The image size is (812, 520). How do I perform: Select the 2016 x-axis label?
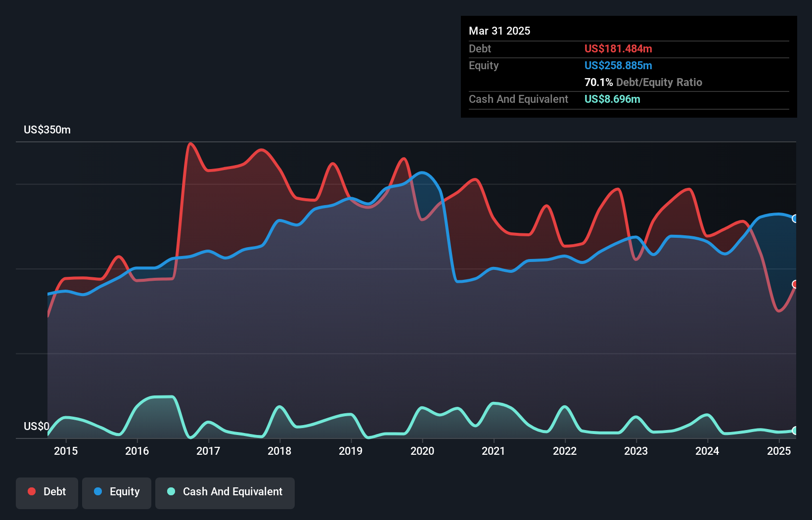(137, 451)
